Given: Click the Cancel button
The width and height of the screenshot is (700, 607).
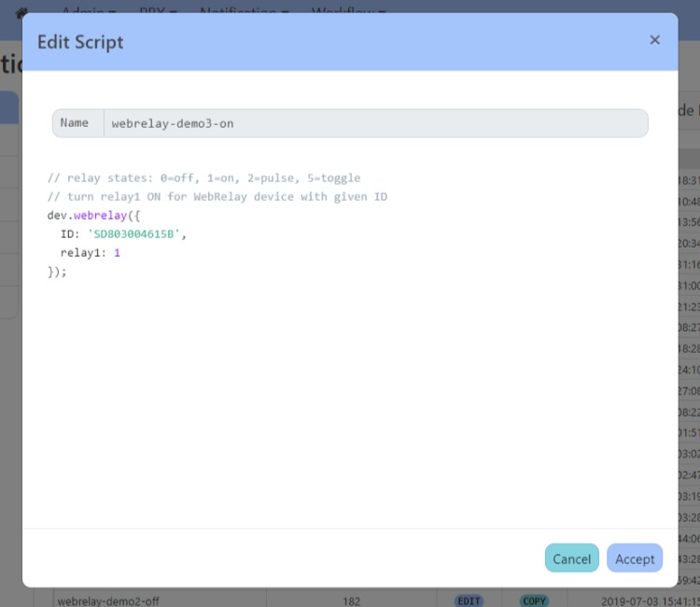Looking at the screenshot, I should 571,558.
